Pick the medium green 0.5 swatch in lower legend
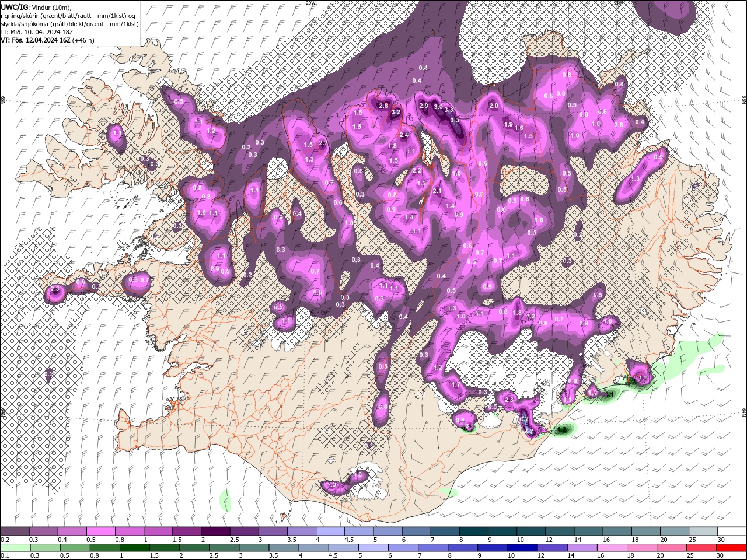The height and width of the screenshot is (560, 747). coord(74,548)
